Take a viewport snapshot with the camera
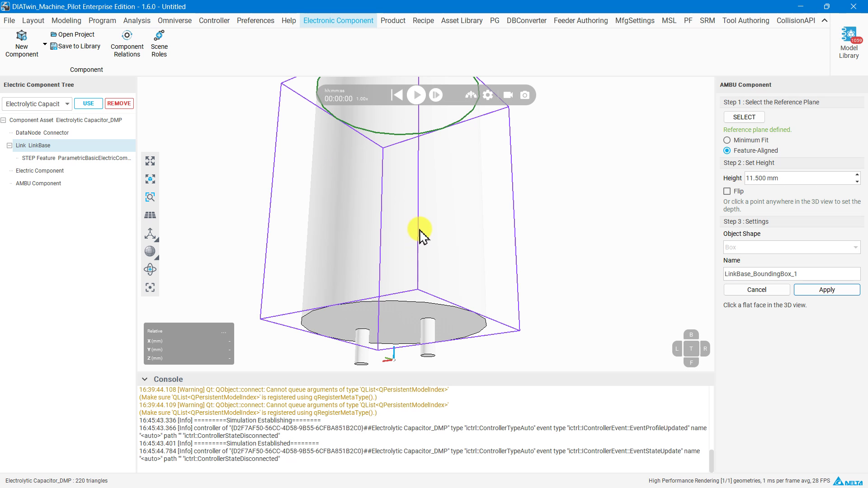 coord(525,95)
